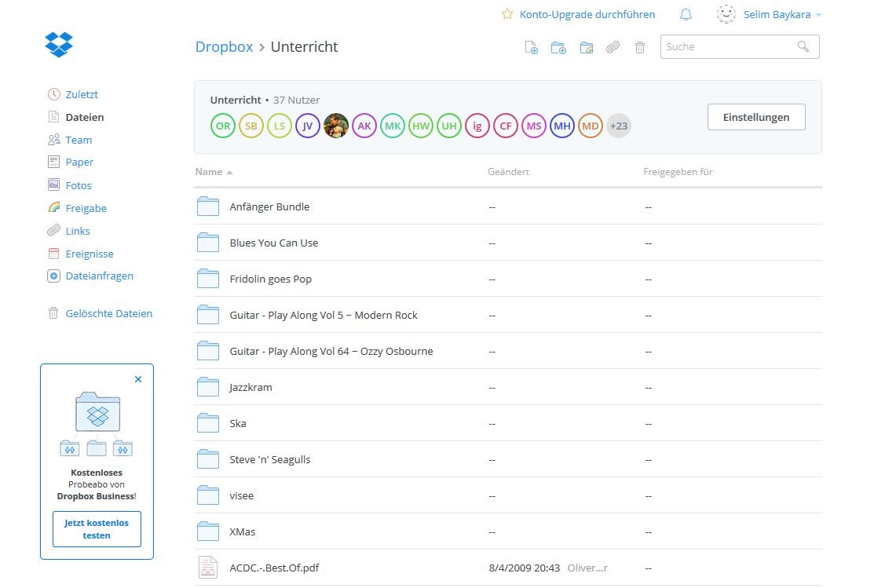Click the MD member avatar
Image resolution: width=896 pixels, height=588 pixels.
pos(591,126)
